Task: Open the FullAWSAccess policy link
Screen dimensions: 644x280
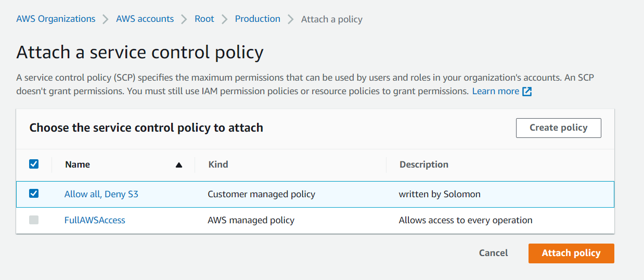Action: coord(95,220)
